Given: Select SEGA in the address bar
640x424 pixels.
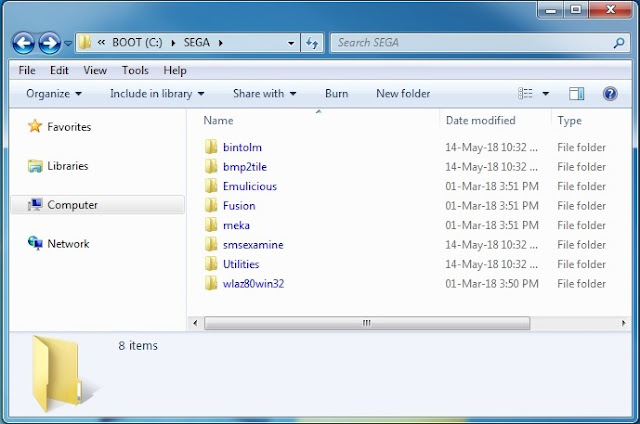Looking at the screenshot, I should (196, 42).
